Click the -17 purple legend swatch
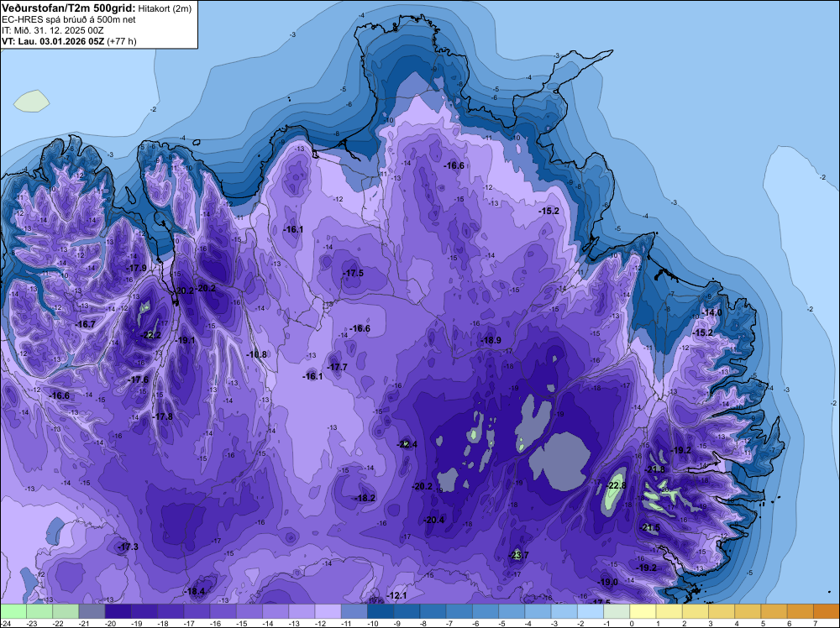This screenshot has height=628, width=840. point(197,611)
